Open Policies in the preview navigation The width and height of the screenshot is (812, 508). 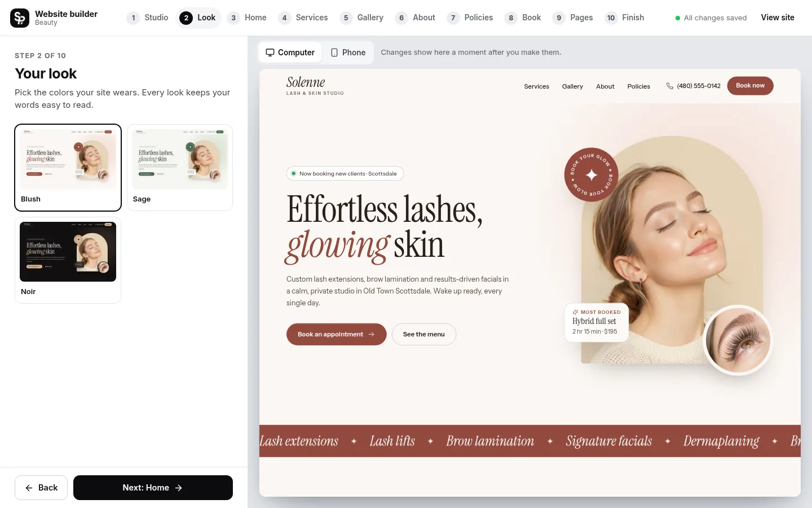[638, 86]
